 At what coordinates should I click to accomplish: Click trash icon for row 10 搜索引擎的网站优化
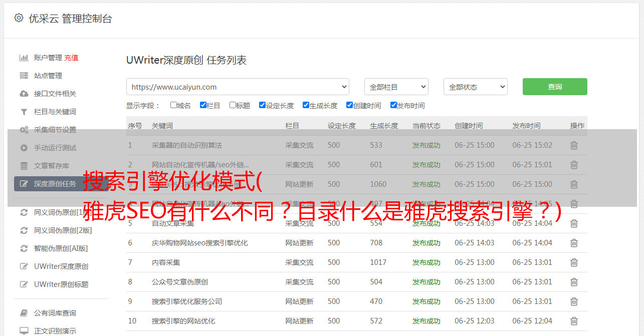574,321
